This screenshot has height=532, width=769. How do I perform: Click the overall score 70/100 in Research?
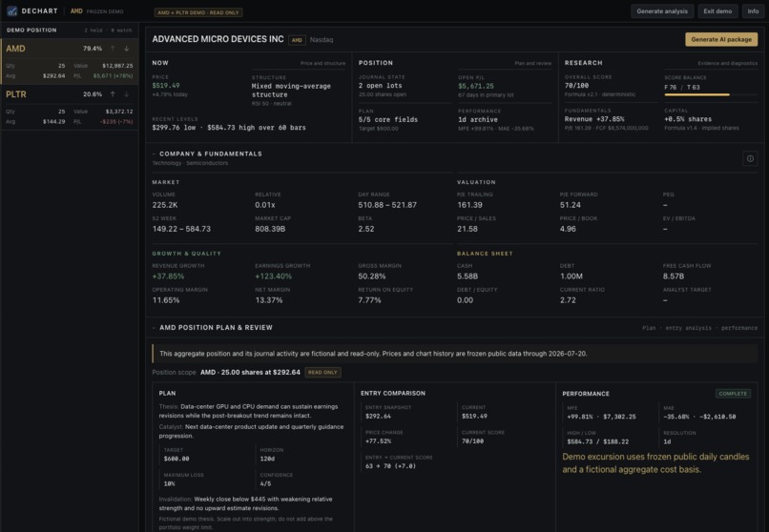[576, 85]
